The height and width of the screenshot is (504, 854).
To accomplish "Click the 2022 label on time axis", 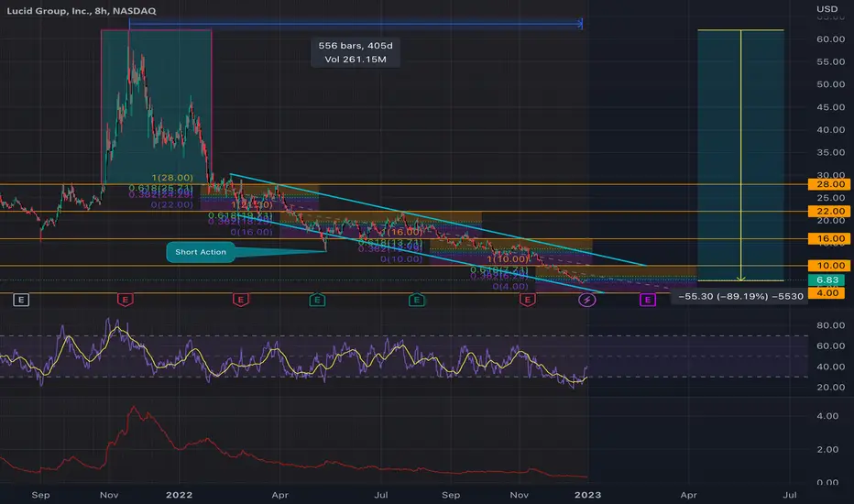I will coord(180,495).
